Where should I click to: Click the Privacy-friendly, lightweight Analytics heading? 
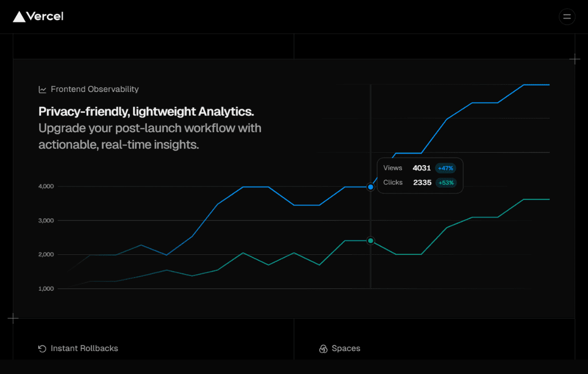click(x=146, y=112)
